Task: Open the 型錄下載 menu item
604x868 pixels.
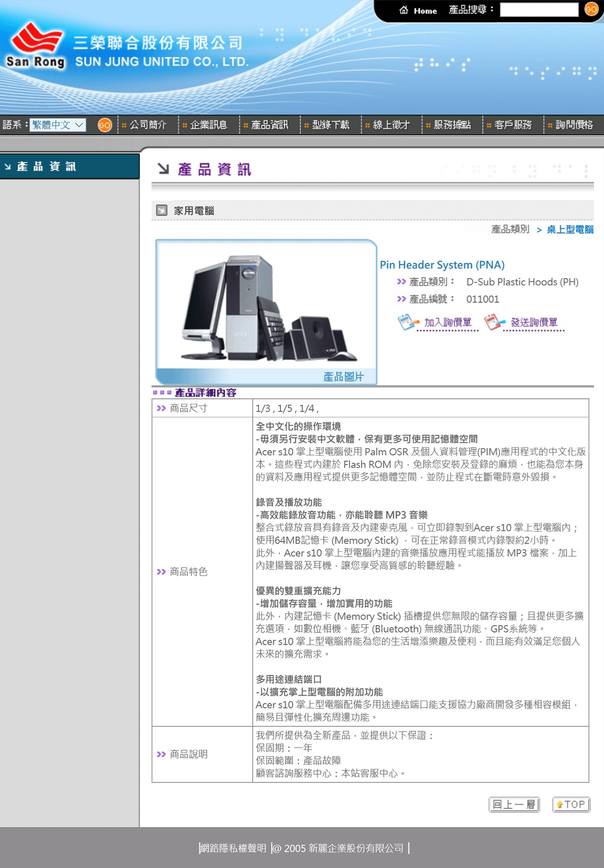Action: coord(330,125)
